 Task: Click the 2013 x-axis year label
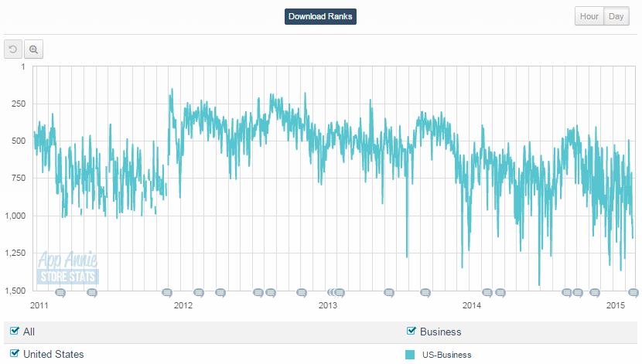click(x=328, y=305)
